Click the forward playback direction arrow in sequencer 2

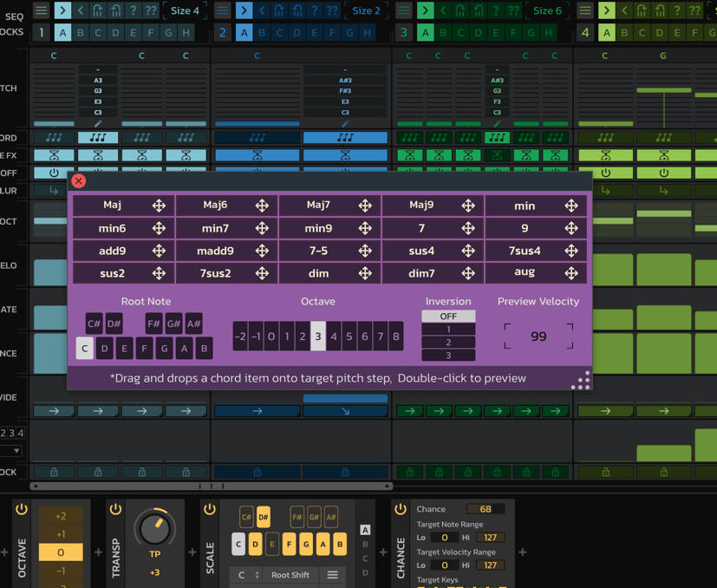244,11
